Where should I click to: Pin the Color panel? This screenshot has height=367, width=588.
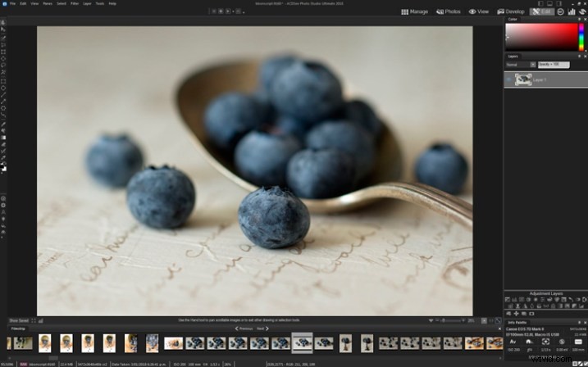(x=579, y=19)
